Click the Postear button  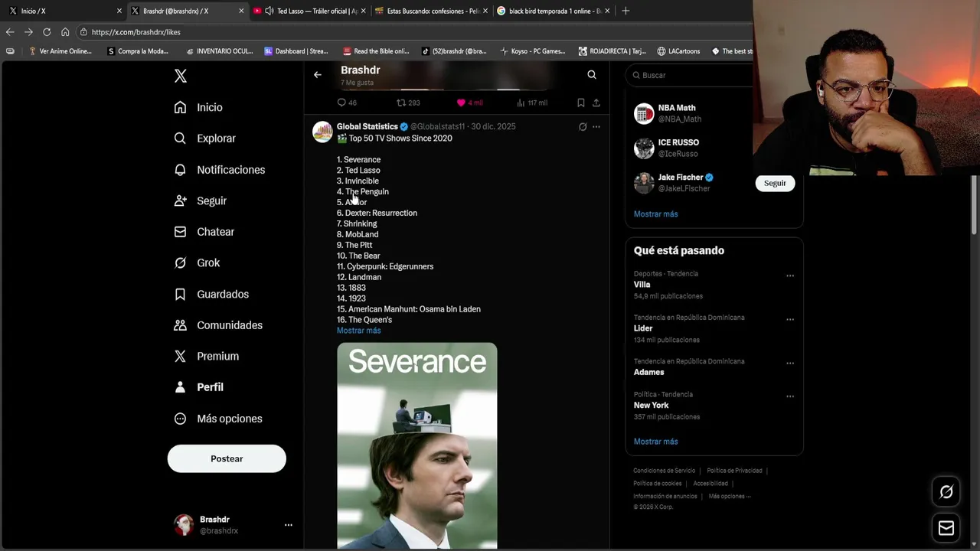click(x=227, y=458)
